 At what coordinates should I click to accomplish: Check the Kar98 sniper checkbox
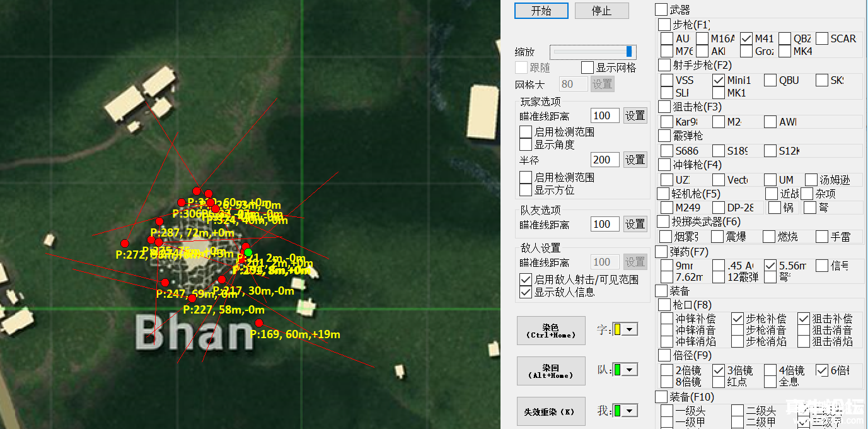pyautogui.click(x=667, y=122)
